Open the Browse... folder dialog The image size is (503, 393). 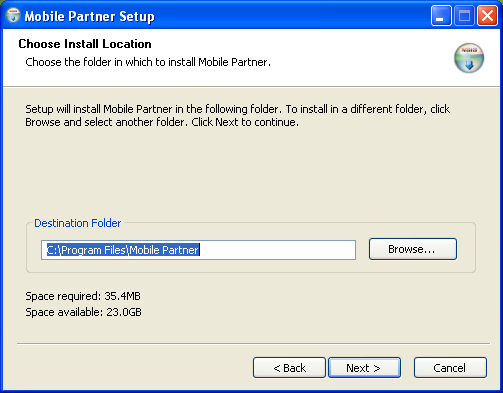coord(413,249)
